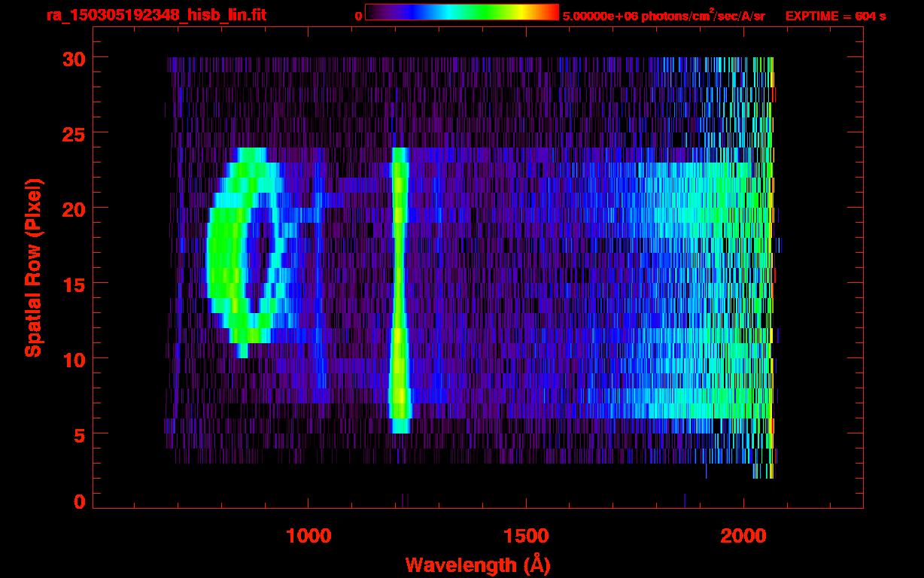Click the bright vertical emission line near 1200 Å
The width and height of the screenshot is (924, 578).
coord(400,291)
